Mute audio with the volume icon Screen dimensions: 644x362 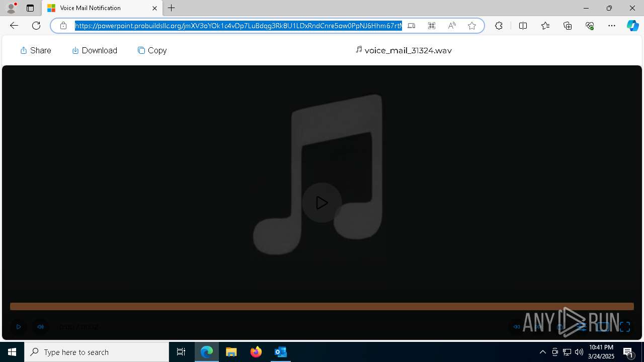pos(41,327)
